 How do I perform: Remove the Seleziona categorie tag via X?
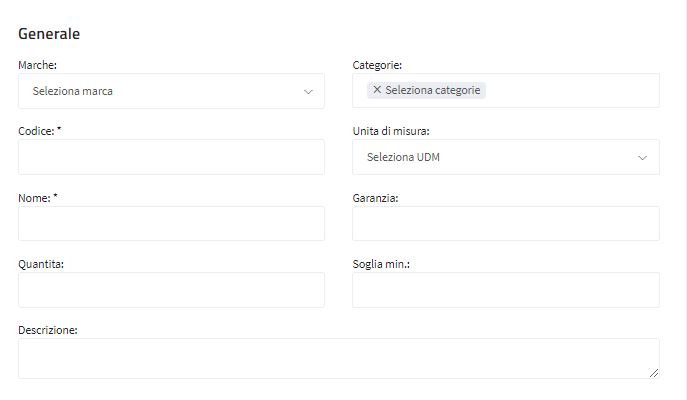[x=377, y=90]
